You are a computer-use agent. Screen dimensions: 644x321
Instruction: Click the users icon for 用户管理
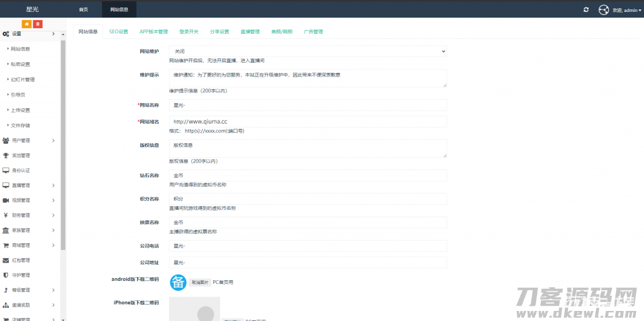click(x=6, y=140)
